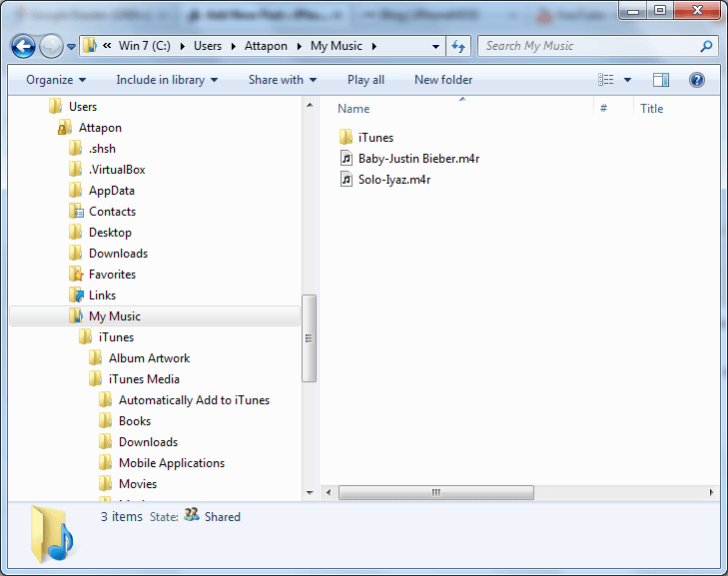Expand the arrow after Attapon breadcrumb

pyautogui.click(x=300, y=46)
